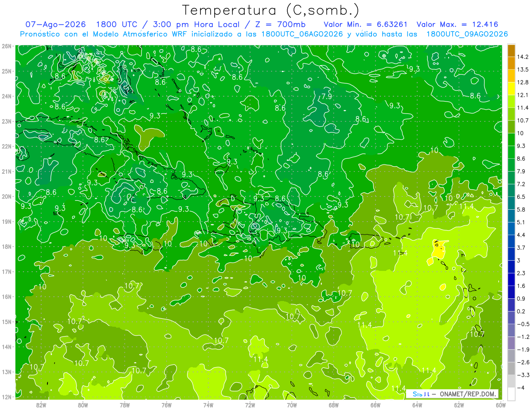Click the yellow hot spot near 18N 63W
The width and height of the screenshot is (532, 411).
tap(438, 250)
